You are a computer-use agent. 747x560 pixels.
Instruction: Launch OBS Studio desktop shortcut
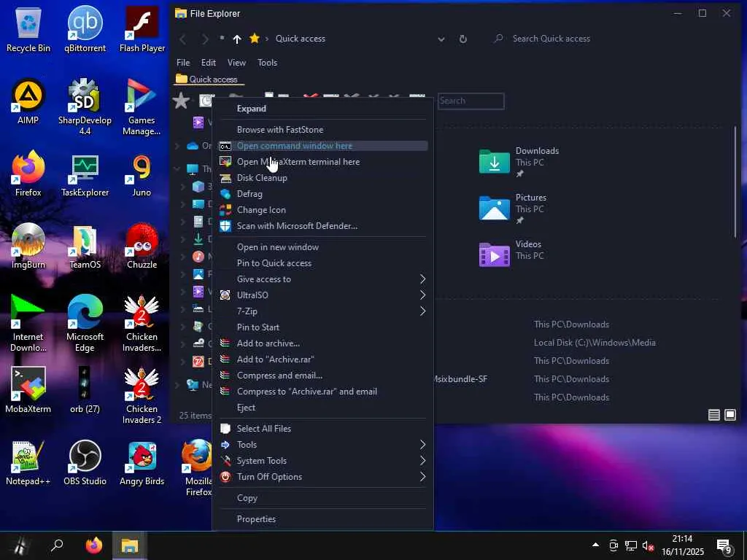pyautogui.click(x=85, y=463)
